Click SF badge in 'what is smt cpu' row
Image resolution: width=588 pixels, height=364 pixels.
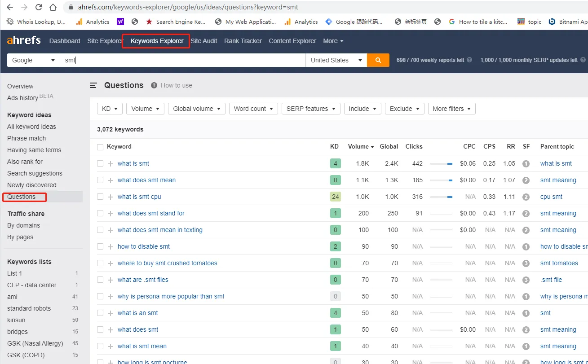526,197
